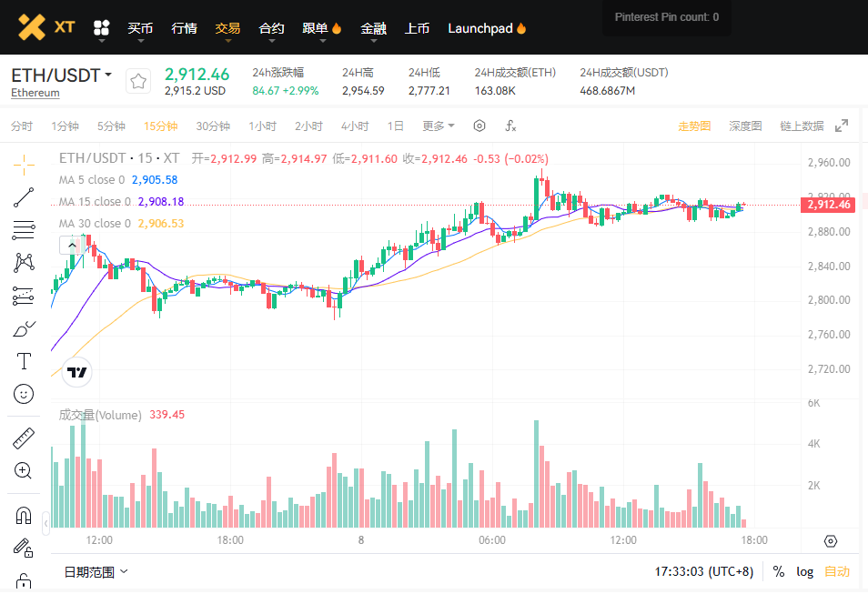Expand the 更多 timeframes dropdown
Viewport: 868px width, 594px height.
[x=438, y=126]
